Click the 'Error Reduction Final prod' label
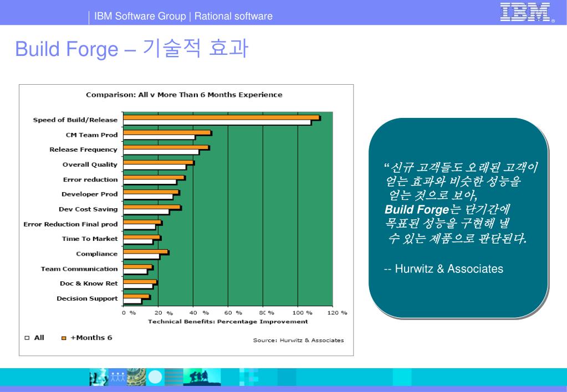This screenshot has height=392, width=567. tap(70, 224)
